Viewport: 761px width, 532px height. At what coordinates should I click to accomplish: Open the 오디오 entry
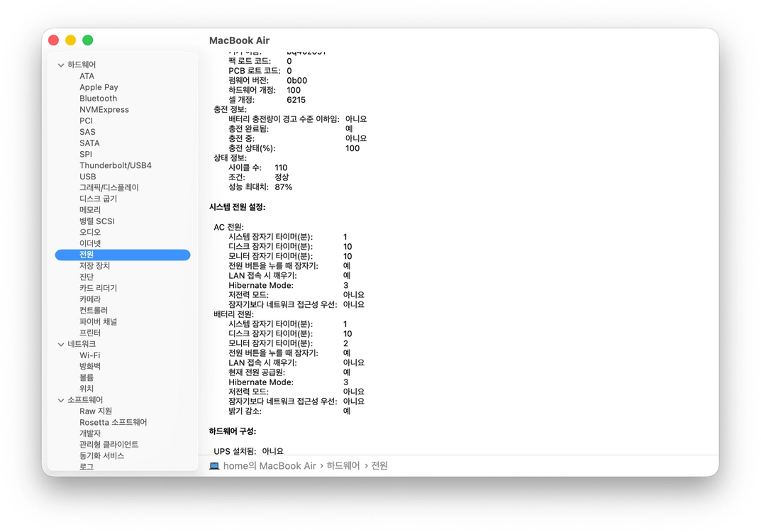[90, 233]
